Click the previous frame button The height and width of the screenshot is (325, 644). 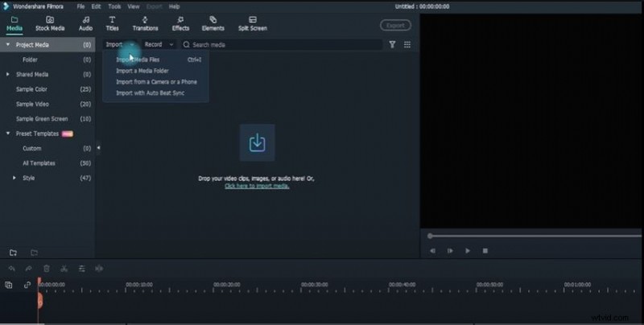[432, 251]
